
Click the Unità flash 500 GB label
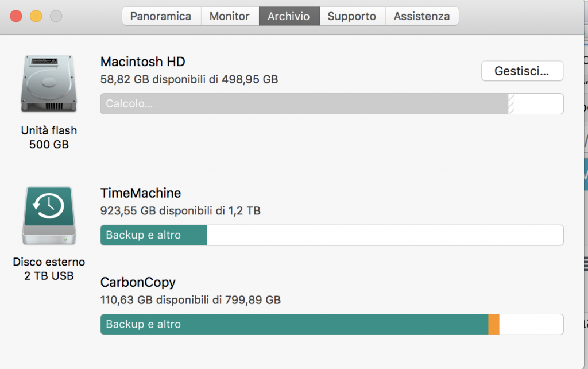pos(49,137)
